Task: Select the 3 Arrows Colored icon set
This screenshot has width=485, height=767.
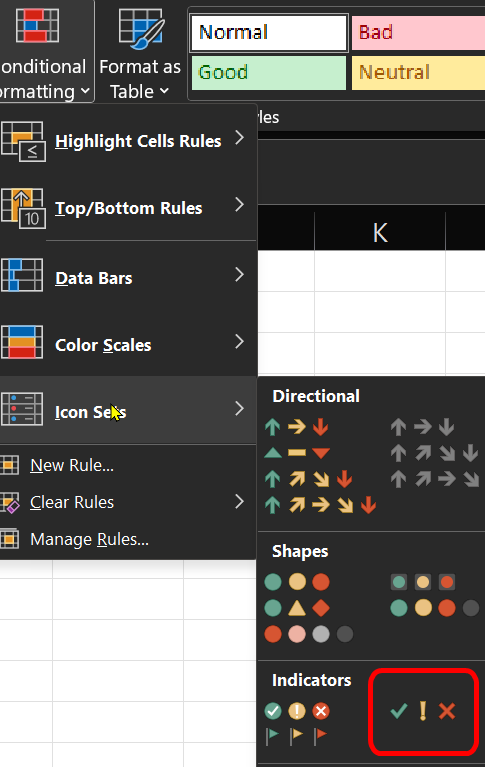Action: click(296, 427)
